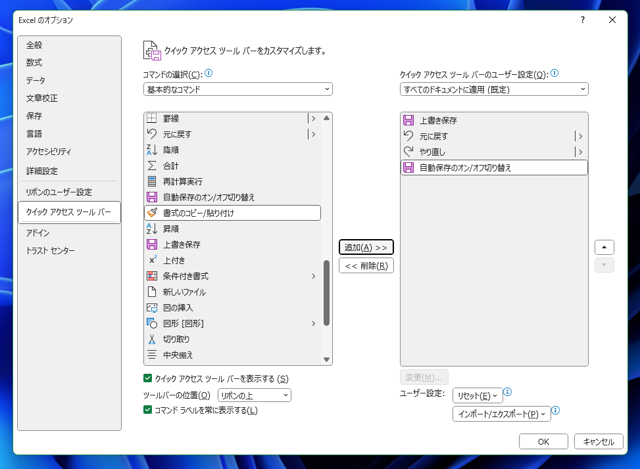This screenshot has height=469, width=640.
Task: Click the 切り取り scissors icon
Action: [152, 339]
